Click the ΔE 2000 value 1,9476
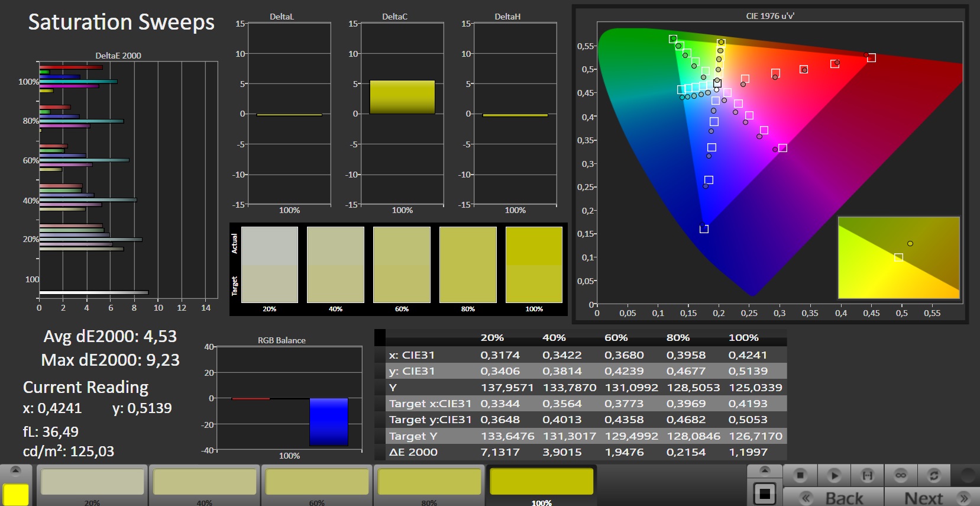 (x=624, y=452)
